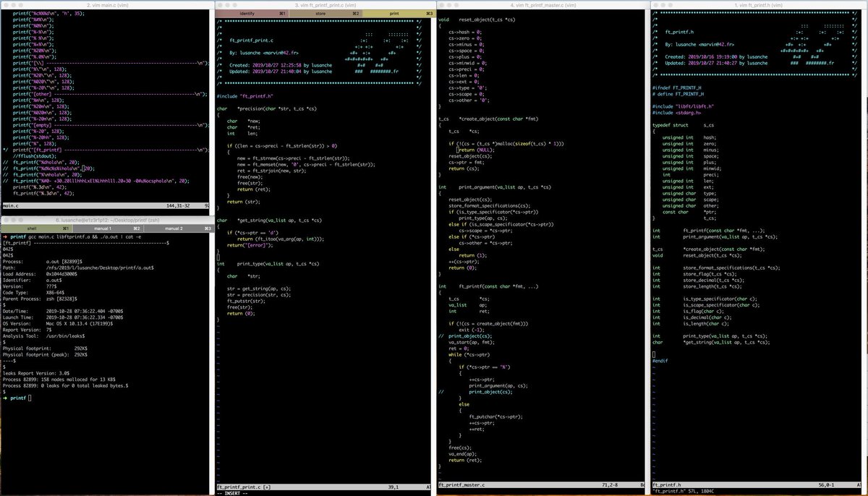
Task: Focus the '4. vim ft_printf_master.c (vim)' title bar
Action: click(x=542, y=4)
